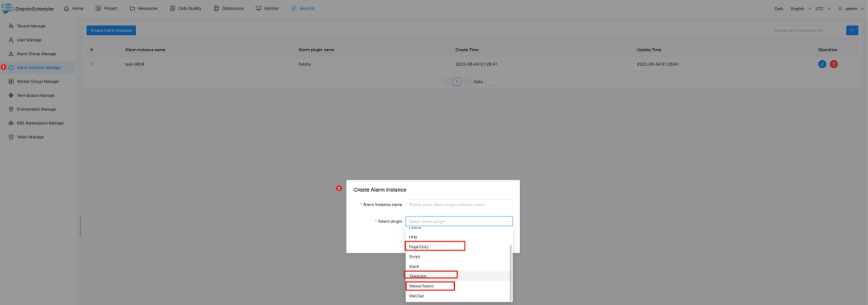
Task: Switch to the Monitor tab
Action: point(268,8)
